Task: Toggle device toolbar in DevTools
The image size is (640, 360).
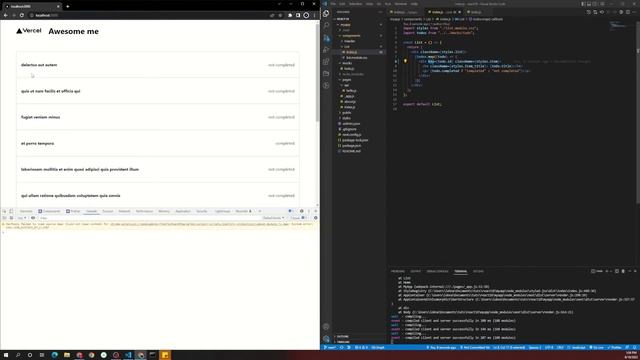Action: pyautogui.click(x=11, y=211)
